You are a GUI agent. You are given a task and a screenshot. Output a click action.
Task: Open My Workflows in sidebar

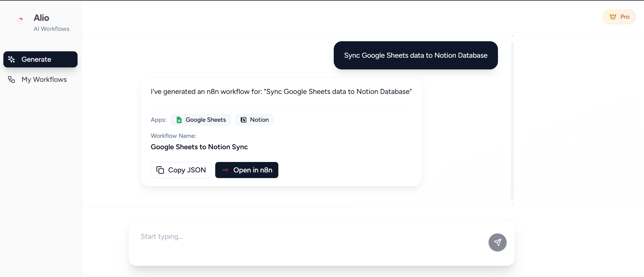(x=40, y=79)
